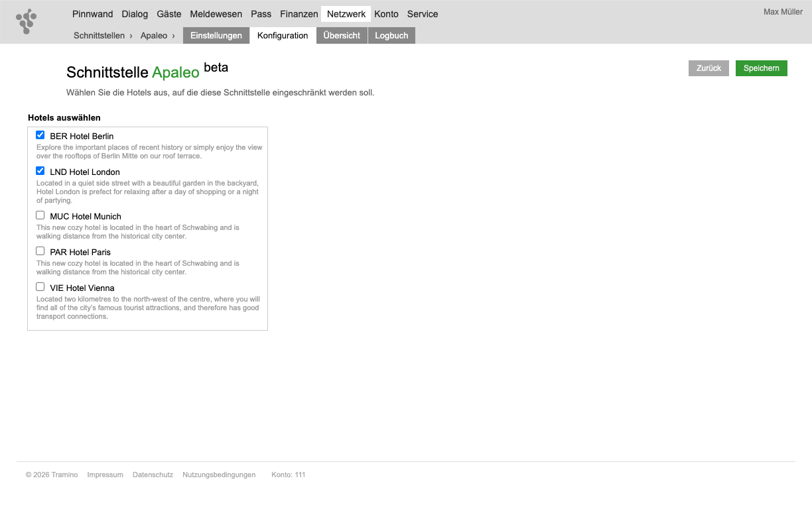Open the Max Müller user profile
The height and width of the screenshot is (509, 812).
783,12
